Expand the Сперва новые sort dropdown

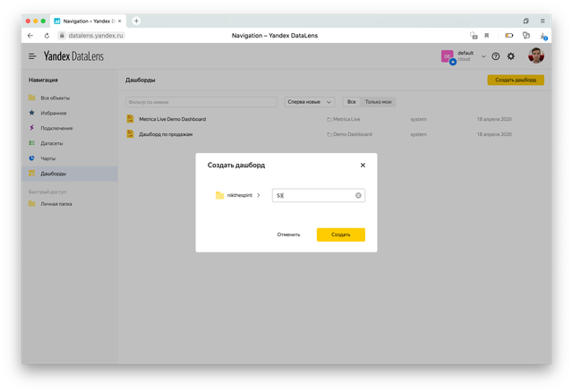pyautogui.click(x=310, y=102)
